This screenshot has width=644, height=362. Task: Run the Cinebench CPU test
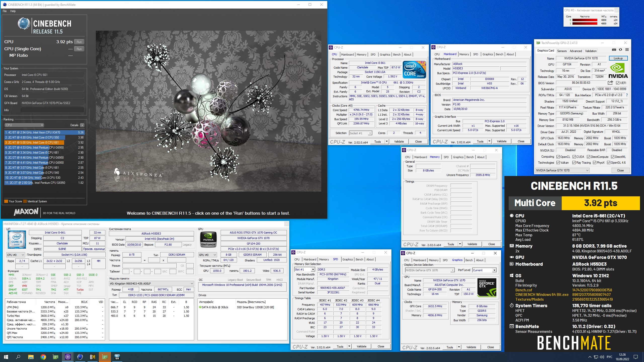(x=79, y=42)
